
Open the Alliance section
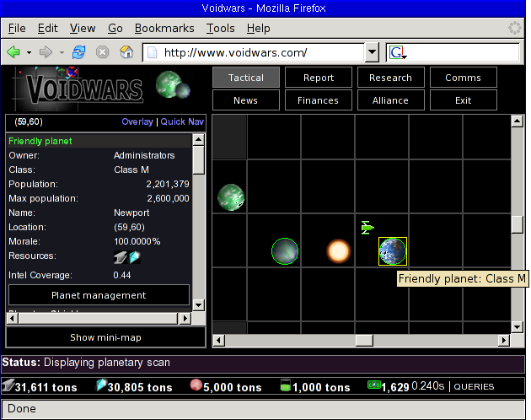[390, 100]
